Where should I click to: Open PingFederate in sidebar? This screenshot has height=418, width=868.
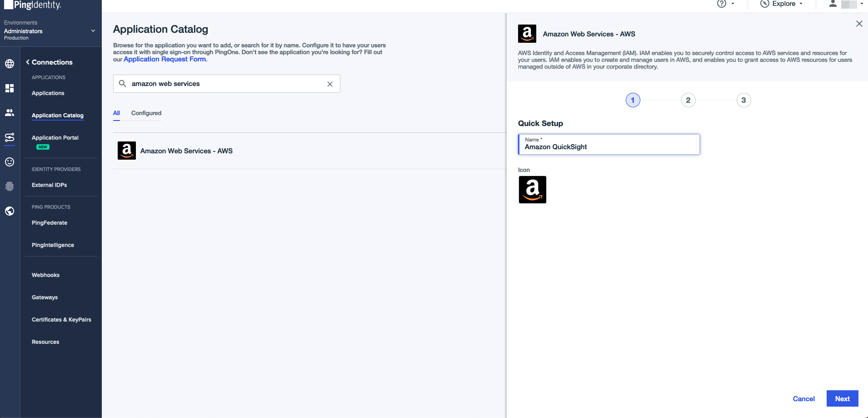pyautogui.click(x=50, y=223)
